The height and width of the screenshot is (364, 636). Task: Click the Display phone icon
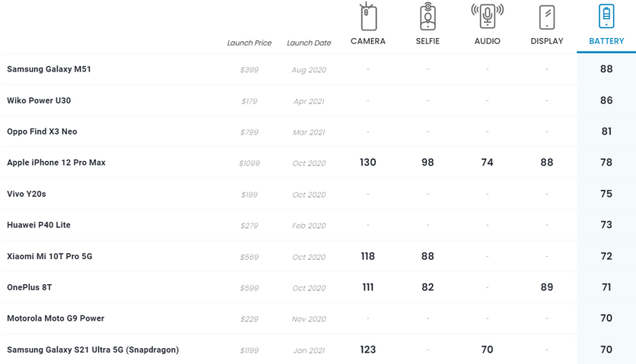(x=547, y=17)
